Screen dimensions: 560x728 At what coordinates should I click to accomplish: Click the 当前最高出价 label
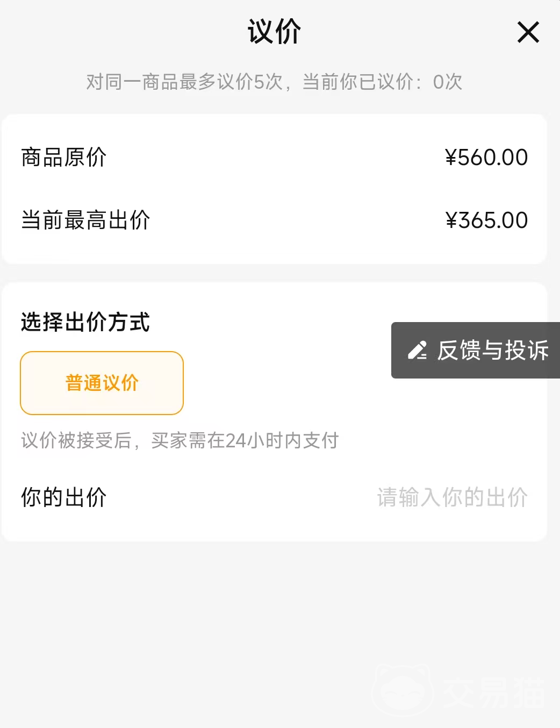tap(85, 220)
